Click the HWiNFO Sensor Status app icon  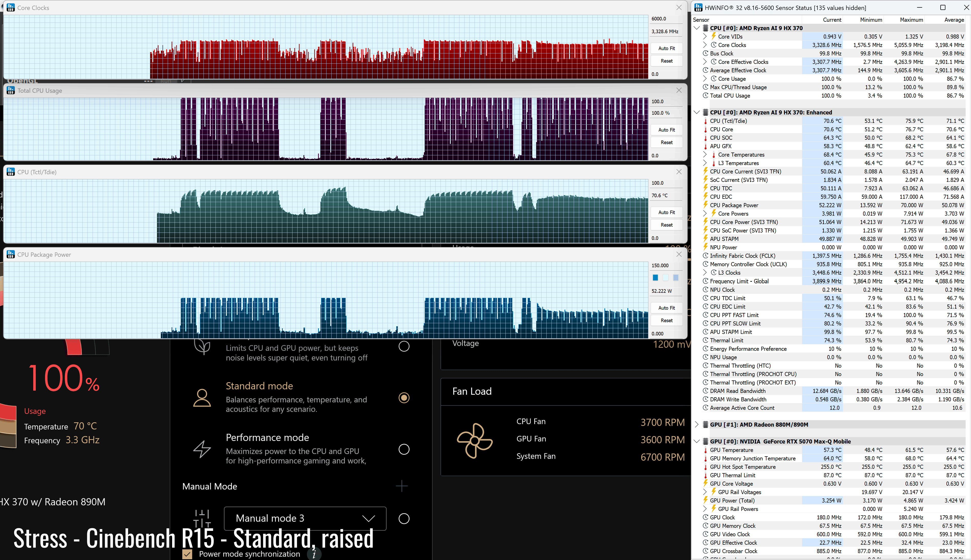(698, 8)
